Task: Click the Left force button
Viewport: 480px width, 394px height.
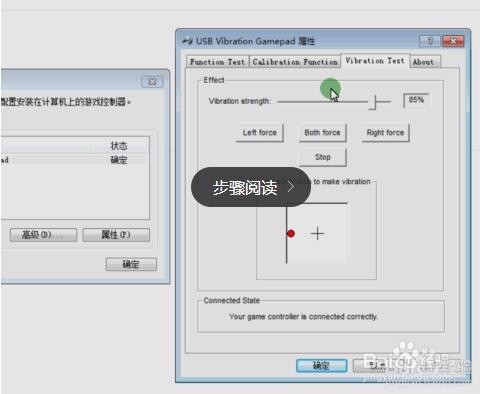Action: (260, 133)
